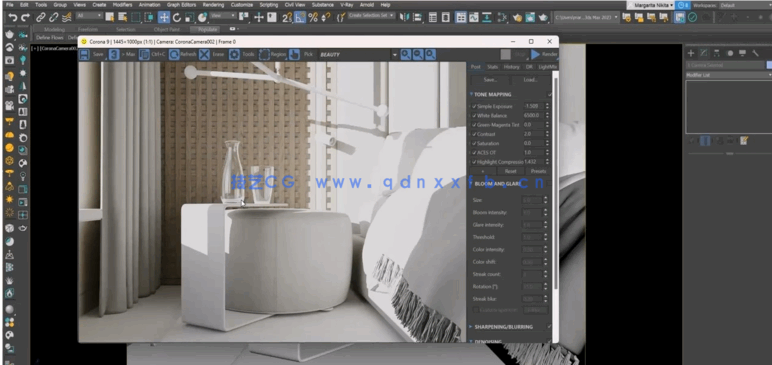Click the Erase icon in frame buffer

[204, 54]
